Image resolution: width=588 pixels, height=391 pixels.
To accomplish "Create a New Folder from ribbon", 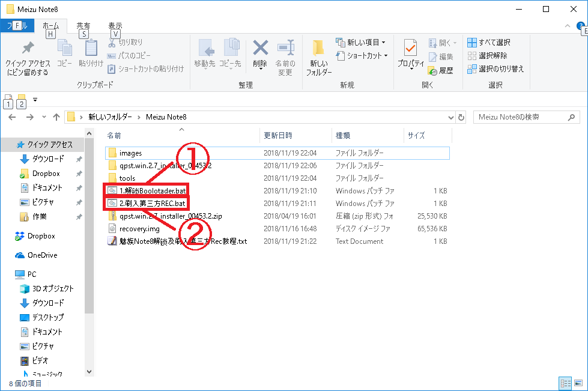I will click(319, 57).
